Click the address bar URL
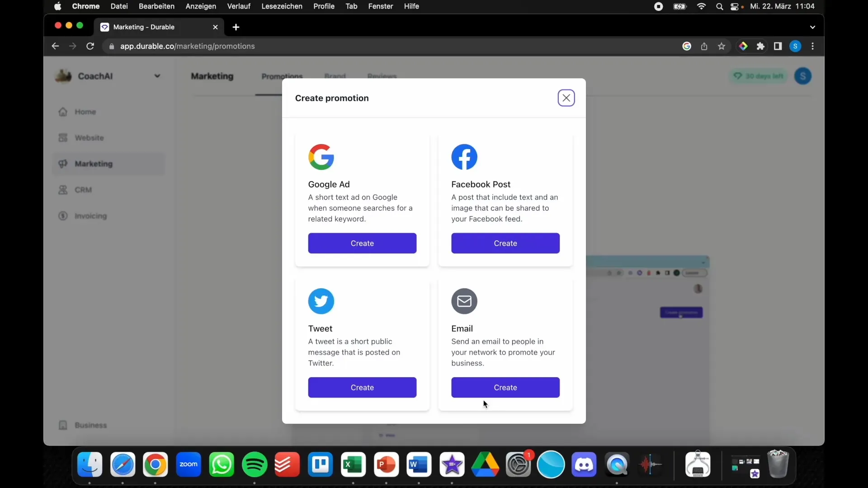Screen dimensions: 868x488 187,46
